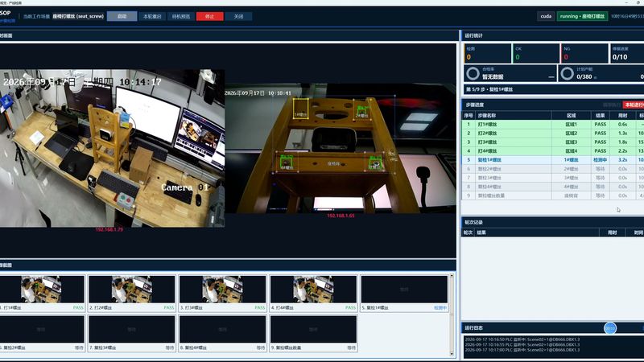Click the NG count card
The height and width of the screenshot is (362, 644).
pyautogui.click(x=584, y=53)
